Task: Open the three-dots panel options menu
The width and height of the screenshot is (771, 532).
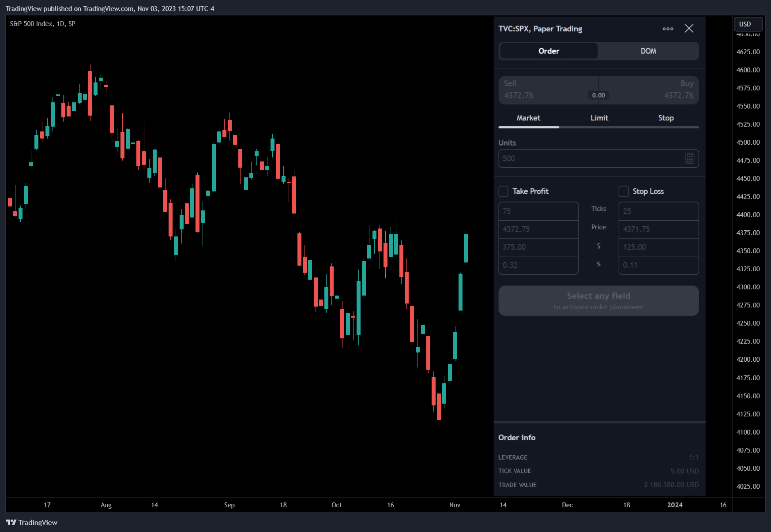Action: (668, 29)
